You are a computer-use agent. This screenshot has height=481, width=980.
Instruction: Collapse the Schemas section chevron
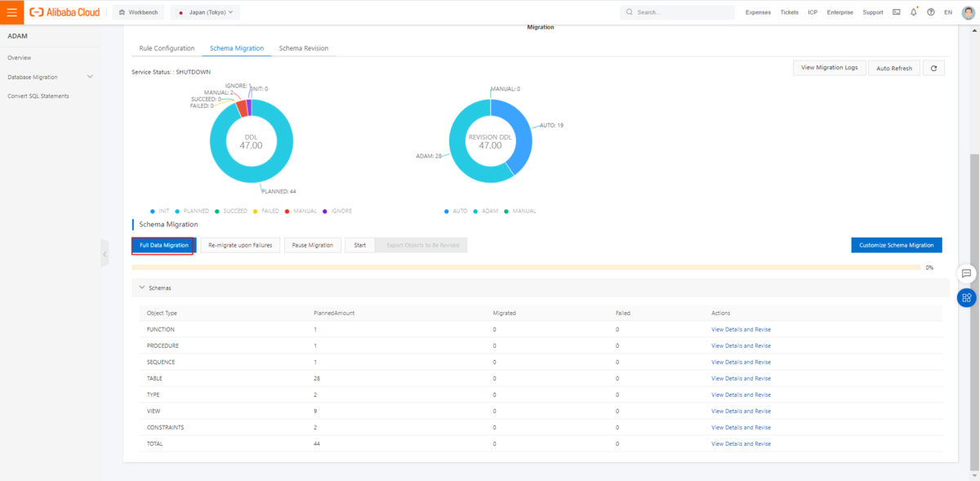[142, 287]
